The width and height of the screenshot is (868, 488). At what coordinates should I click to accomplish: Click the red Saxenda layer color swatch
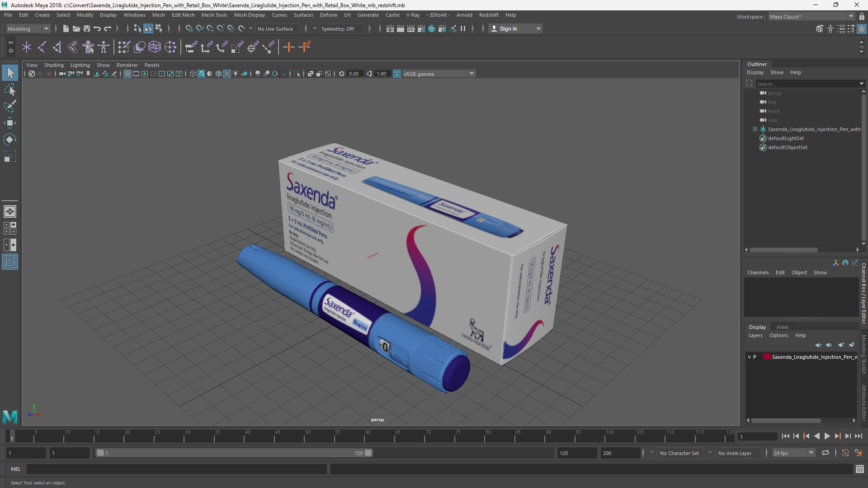(767, 357)
